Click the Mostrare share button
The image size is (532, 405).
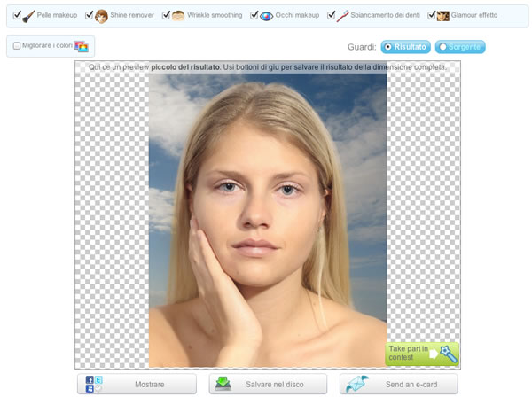pos(137,384)
